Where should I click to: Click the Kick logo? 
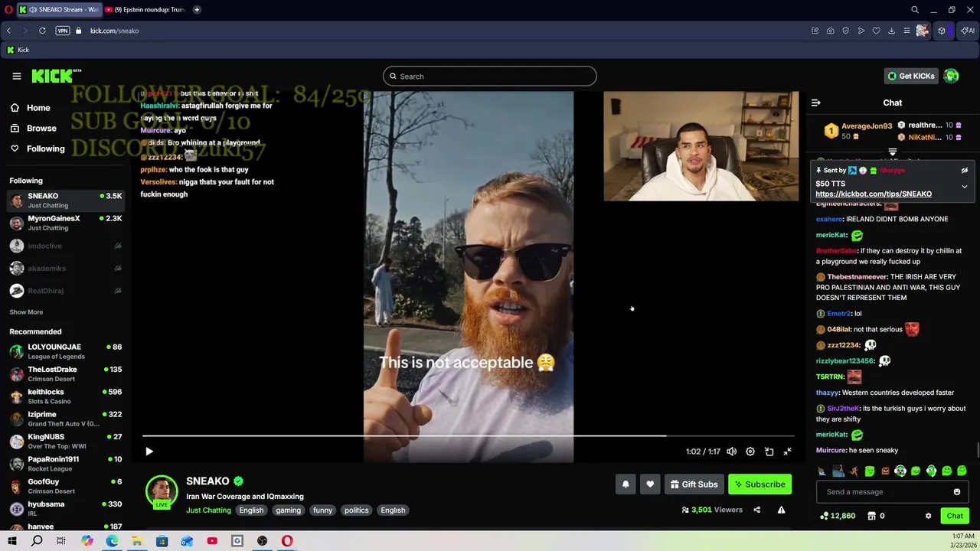pos(56,76)
